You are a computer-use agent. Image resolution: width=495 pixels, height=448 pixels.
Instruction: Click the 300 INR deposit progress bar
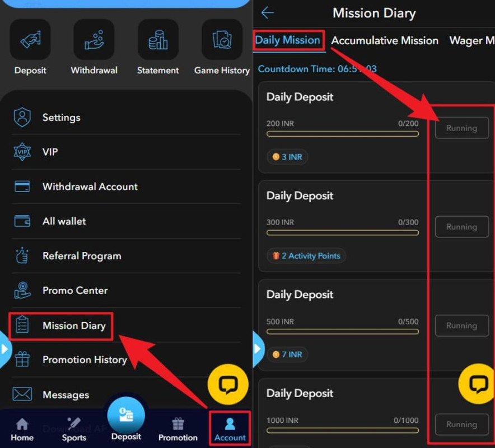[x=342, y=232]
